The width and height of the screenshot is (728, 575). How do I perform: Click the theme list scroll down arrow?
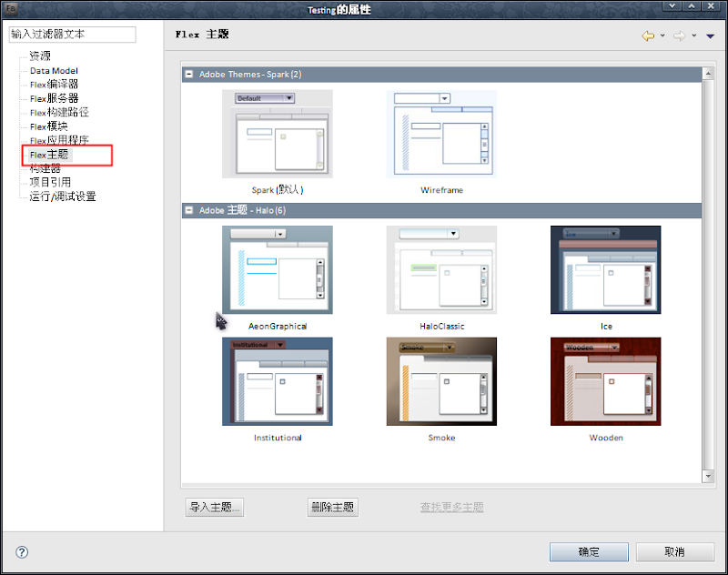(708, 476)
